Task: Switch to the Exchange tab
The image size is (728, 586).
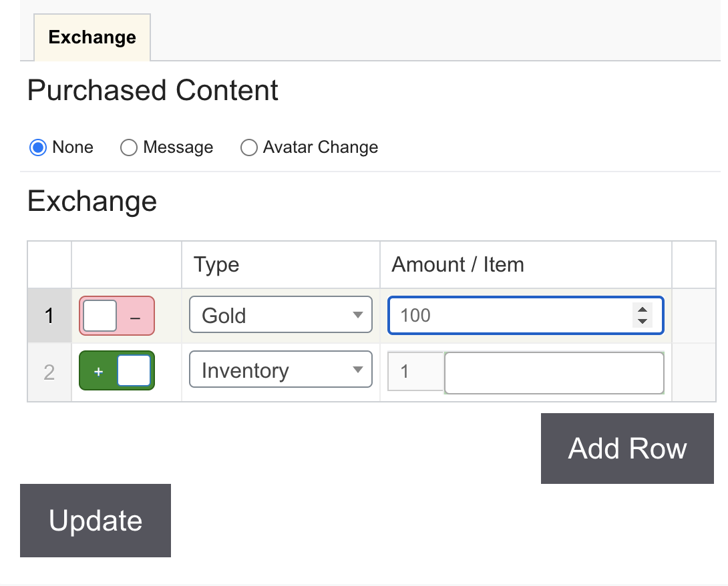Action: tap(92, 37)
